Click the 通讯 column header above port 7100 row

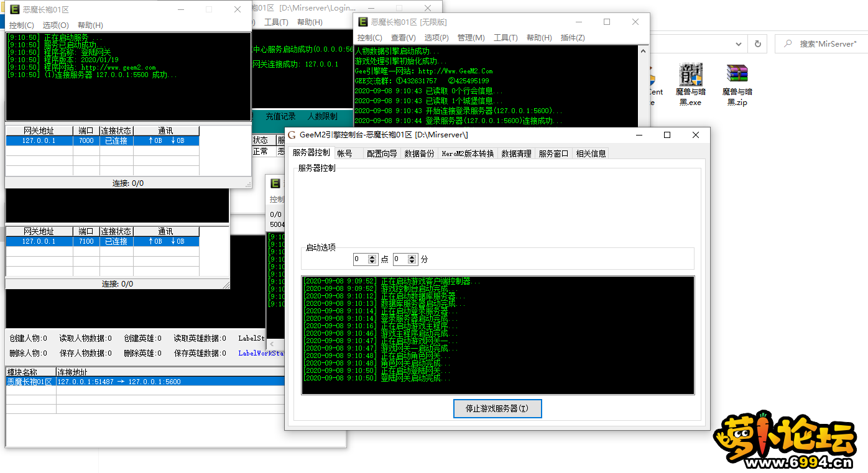[166, 232]
